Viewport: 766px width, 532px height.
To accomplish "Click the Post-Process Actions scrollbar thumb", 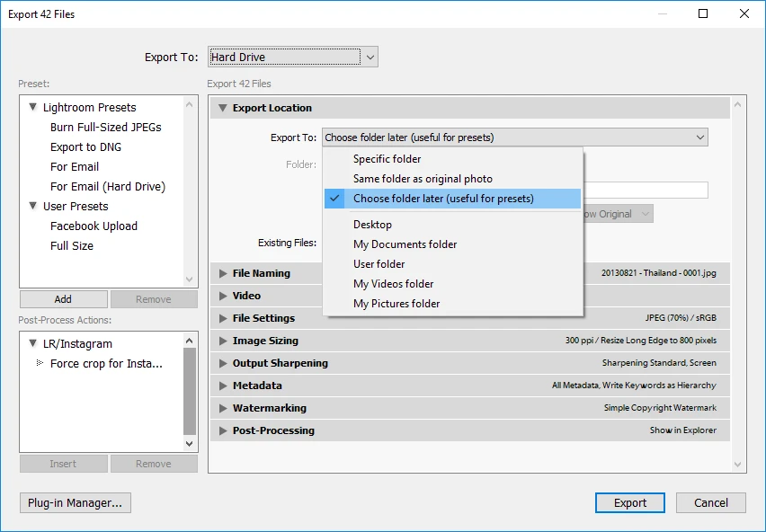I will tap(190, 391).
